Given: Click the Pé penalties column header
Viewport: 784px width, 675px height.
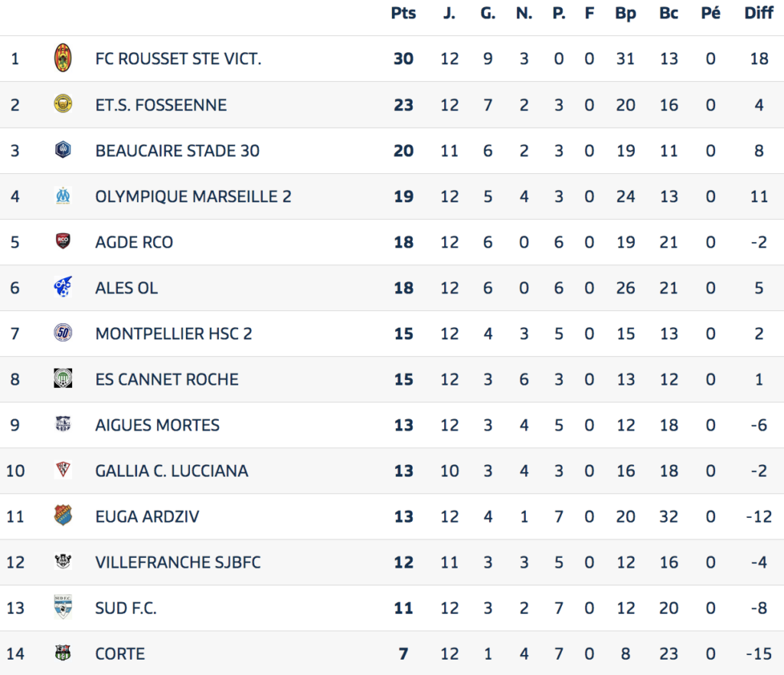Looking at the screenshot, I should (710, 13).
